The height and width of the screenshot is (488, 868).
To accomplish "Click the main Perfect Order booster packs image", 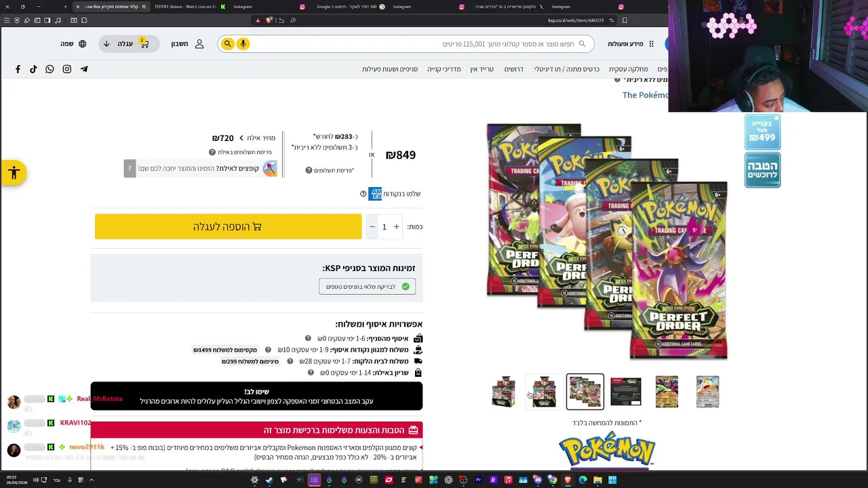I will click(607, 241).
